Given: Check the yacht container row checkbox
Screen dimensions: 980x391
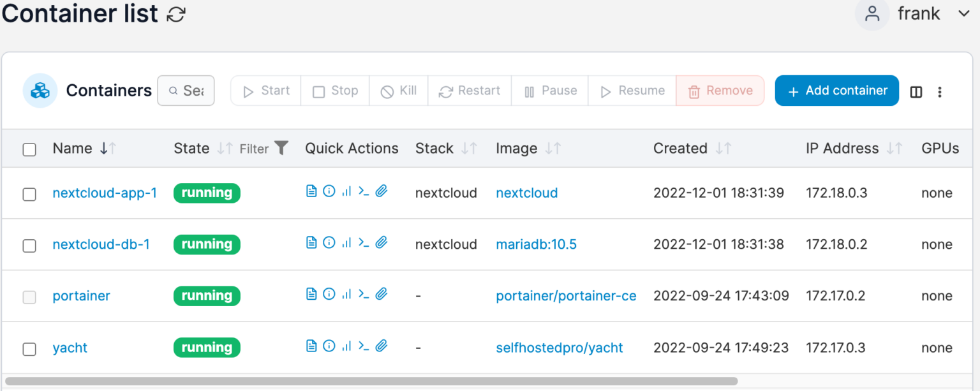Looking at the screenshot, I should click(x=29, y=350).
